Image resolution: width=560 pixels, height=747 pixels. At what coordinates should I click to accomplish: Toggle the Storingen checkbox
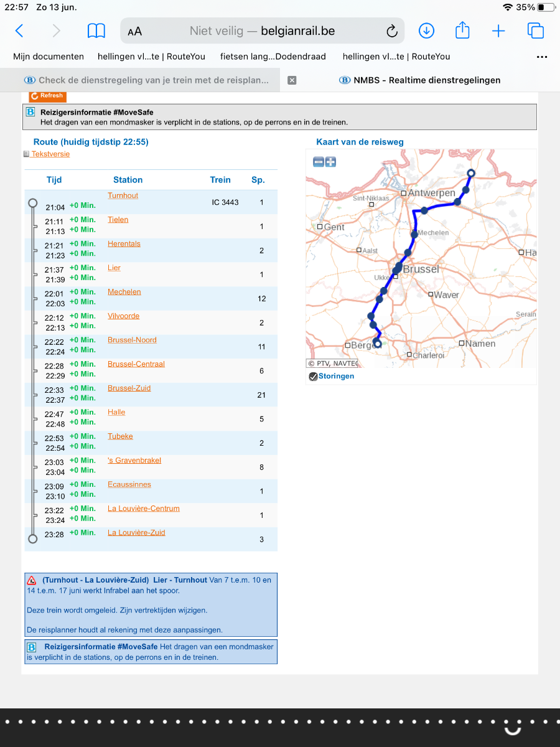click(x=313, y=376)
